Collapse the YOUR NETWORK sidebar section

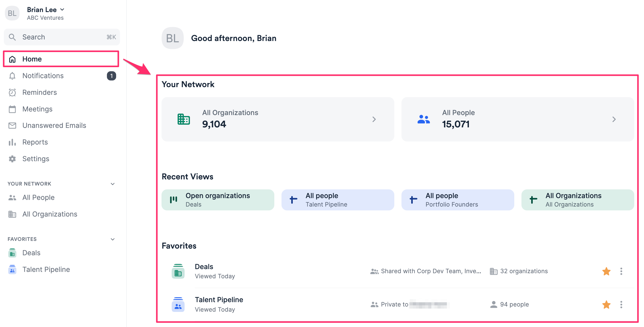click(112, 183)
